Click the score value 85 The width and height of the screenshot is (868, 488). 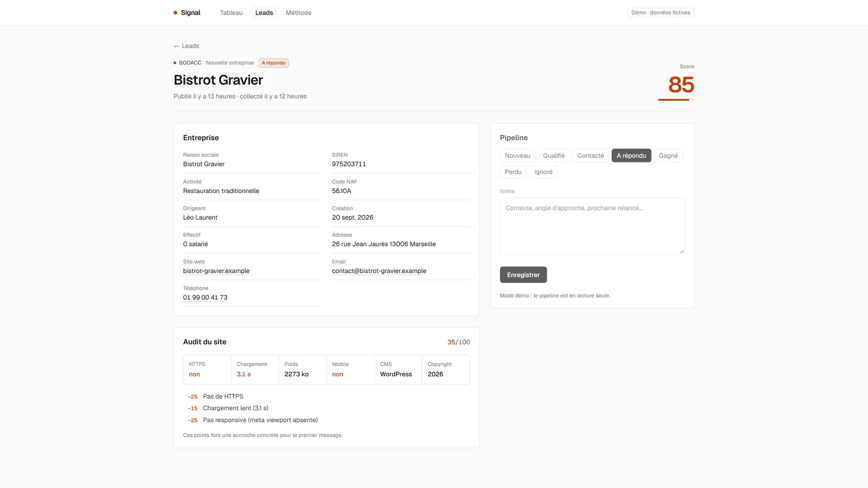(x=681, y=85)
